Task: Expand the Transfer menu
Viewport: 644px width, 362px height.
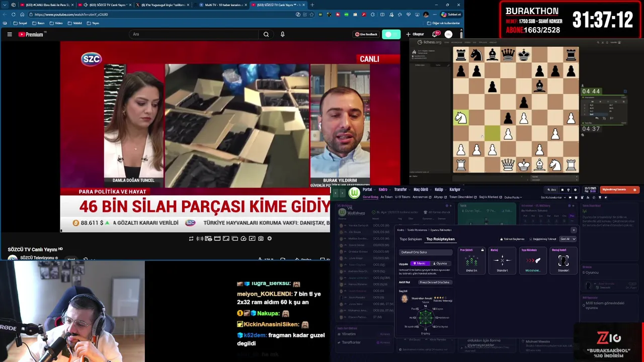Action: click(x=401, y=190)
